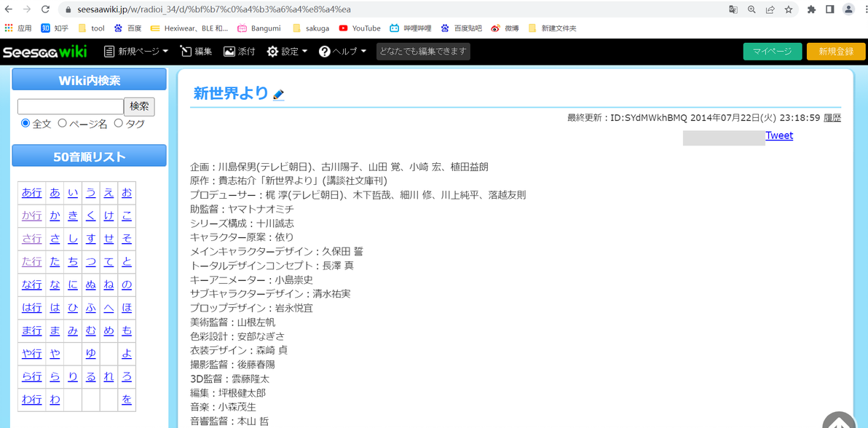Open the た行 index link
Viewport: 868px width, 428px height.
click(x=31, y=263)
